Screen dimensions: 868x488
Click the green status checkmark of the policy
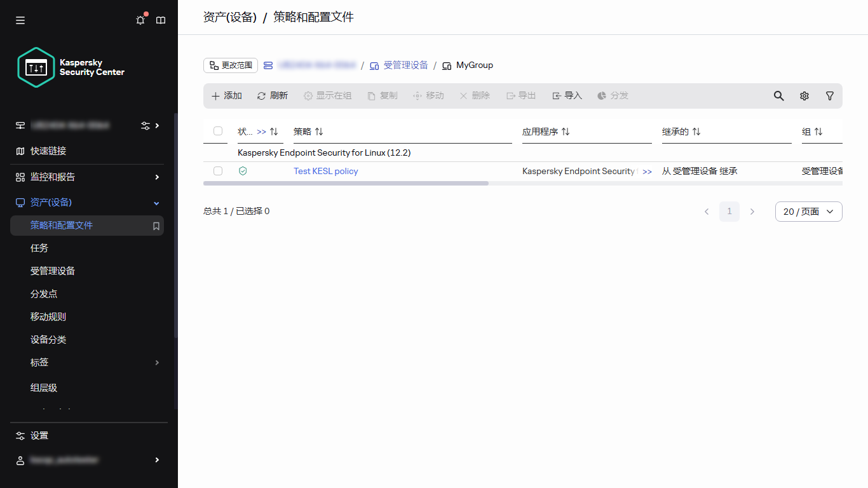[x=242, y=171]
